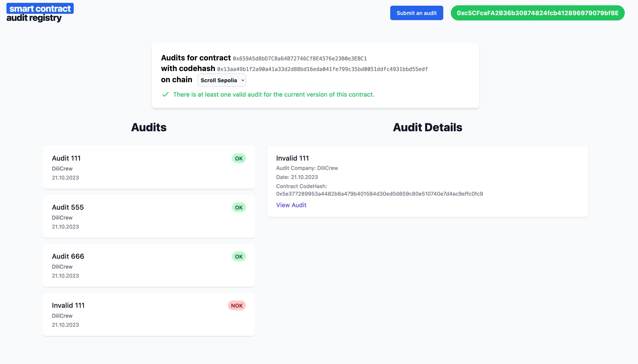Select the Audit 555 card
This screenshot has width=638, height=364.
click(x=149, y=216)
